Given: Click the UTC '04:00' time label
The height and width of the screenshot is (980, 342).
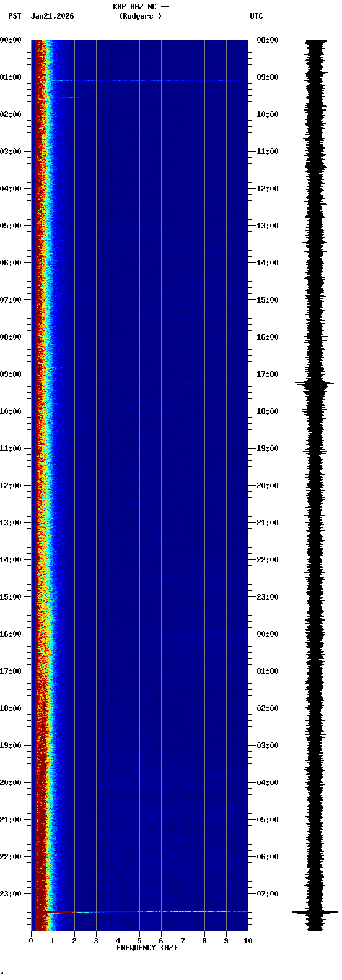Looking at the screenshot, I should tap(267, 783).
